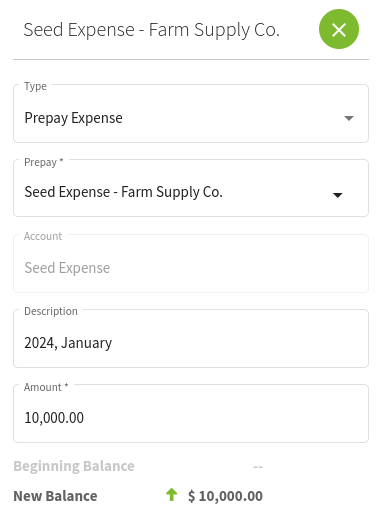Click the Beginning Balance label
382x525 pixels.
74,466
